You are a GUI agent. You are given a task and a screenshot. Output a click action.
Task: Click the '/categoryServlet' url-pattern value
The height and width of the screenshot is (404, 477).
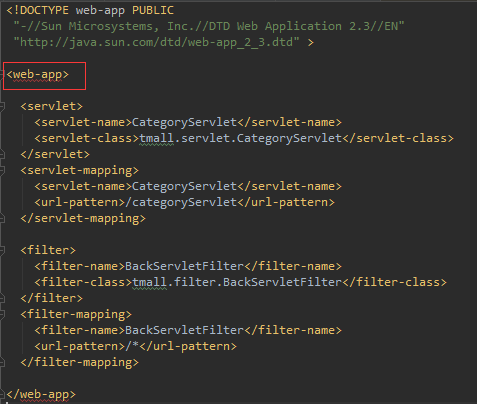pyautogui.click(x=181, y=202)
